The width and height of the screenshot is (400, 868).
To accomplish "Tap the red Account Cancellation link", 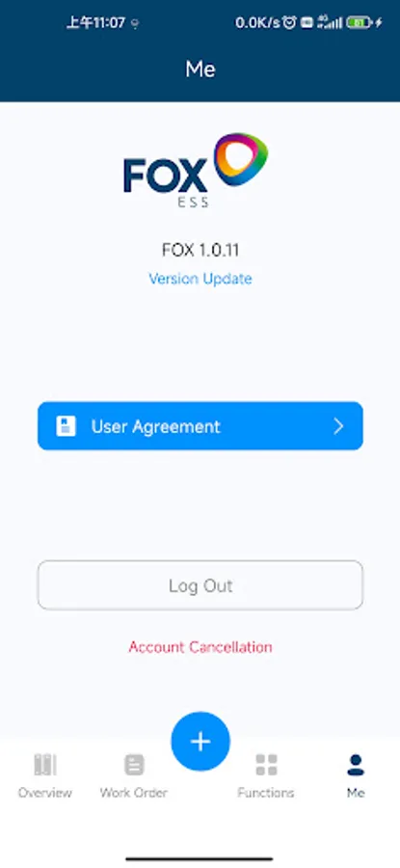I will (200, 646).
